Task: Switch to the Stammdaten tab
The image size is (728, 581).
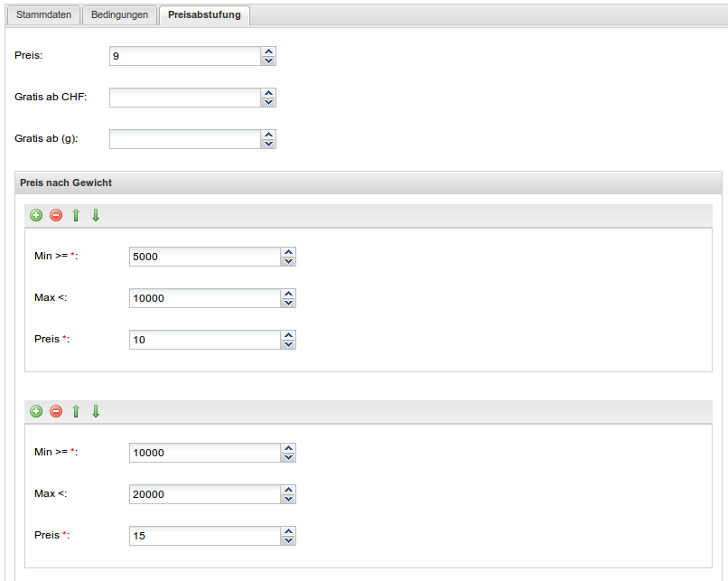Action: point(43,14)
